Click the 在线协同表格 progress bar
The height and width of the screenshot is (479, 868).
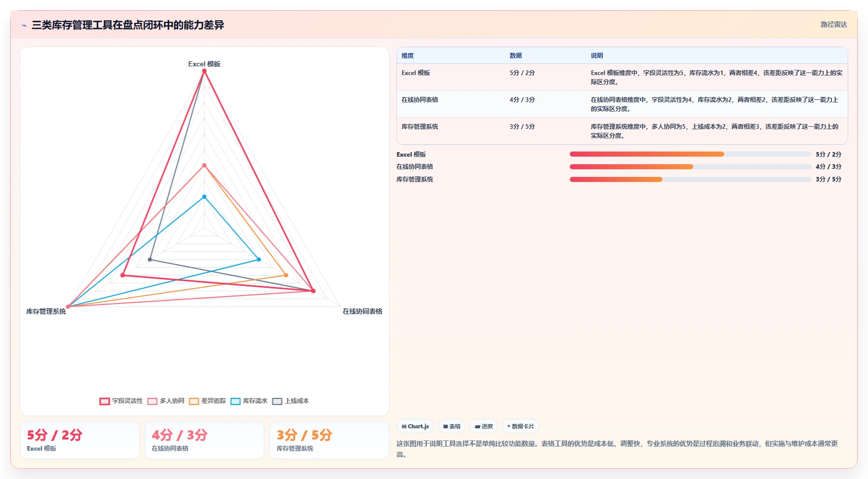pyautogui.click(x=690, y=167)
